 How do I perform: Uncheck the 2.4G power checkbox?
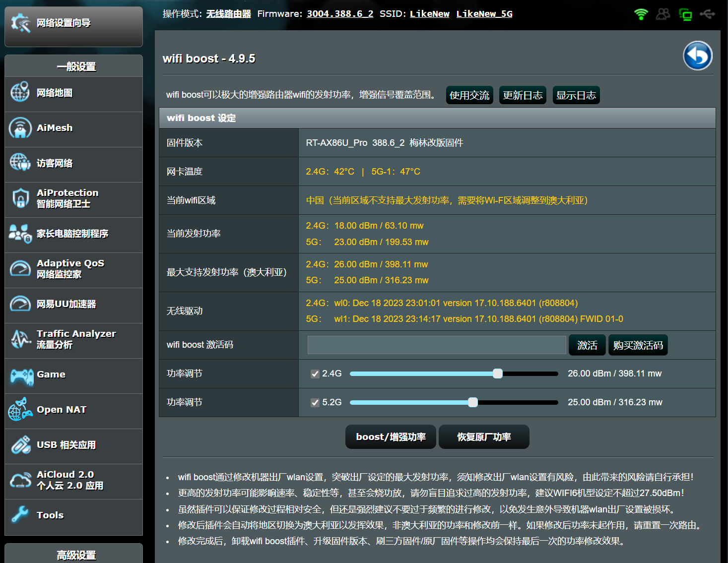[x=315, y=374]
